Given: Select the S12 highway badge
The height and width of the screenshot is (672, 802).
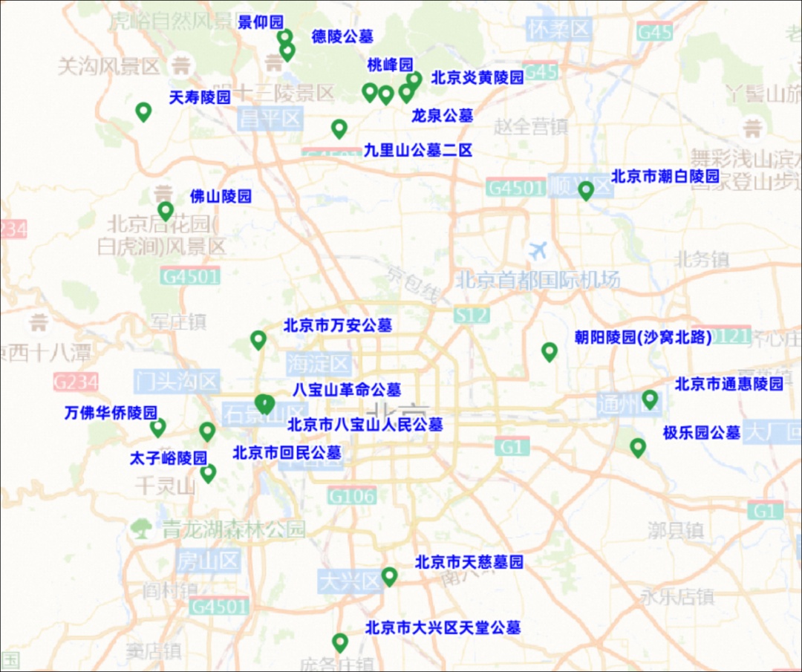Looking at the screenshot, I should coord(473,315).
